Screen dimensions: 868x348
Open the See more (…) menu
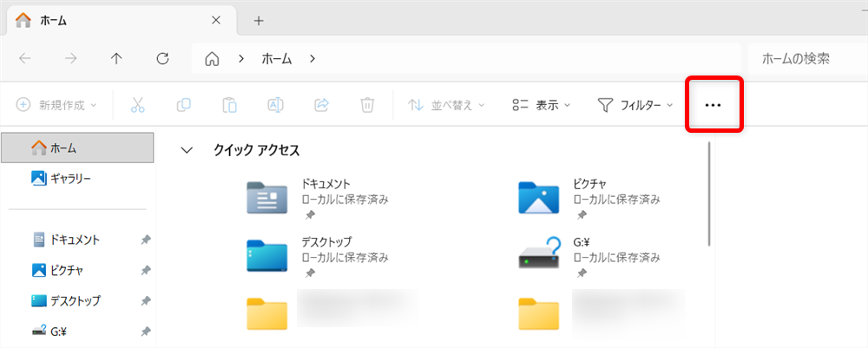click(713, 105)
